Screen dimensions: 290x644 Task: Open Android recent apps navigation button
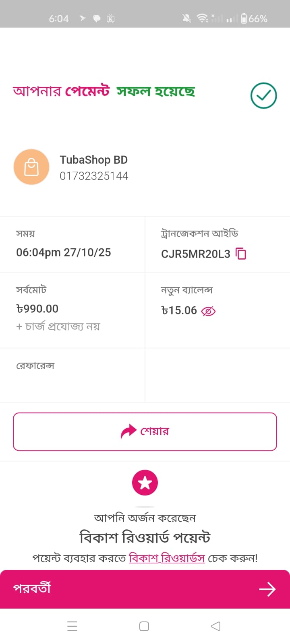click(x=72, y=626)
